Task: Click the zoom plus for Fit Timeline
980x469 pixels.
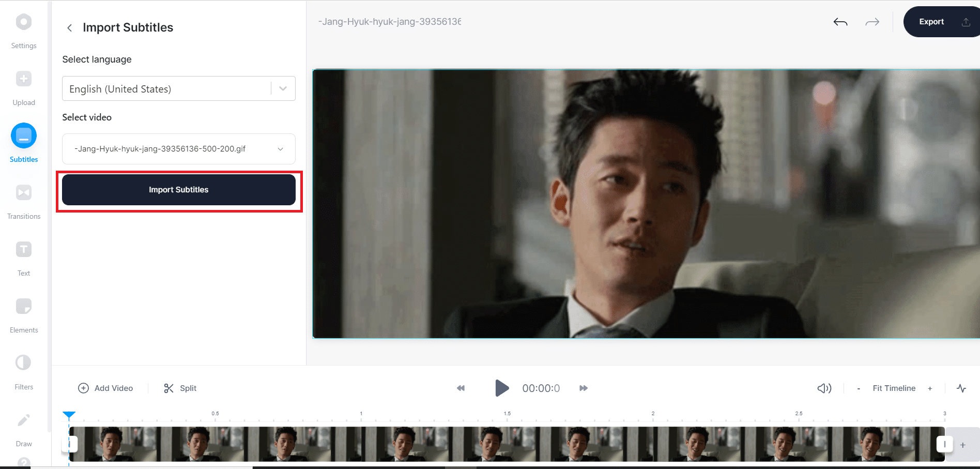Action: click(930, 388)
